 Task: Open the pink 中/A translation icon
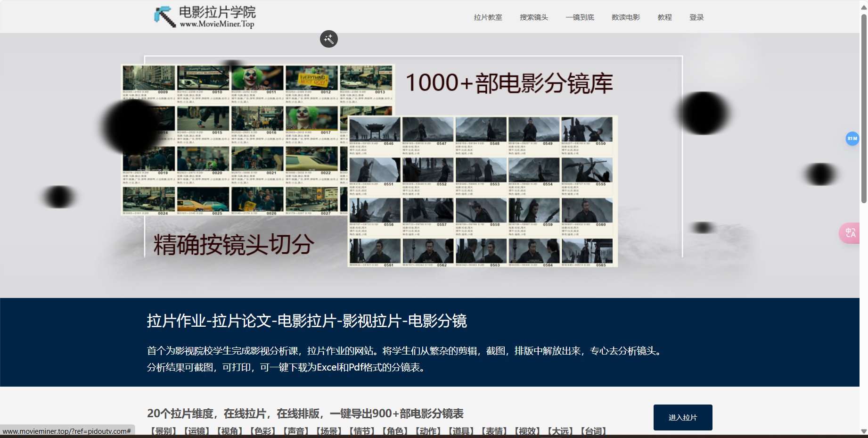coord(851,232)
